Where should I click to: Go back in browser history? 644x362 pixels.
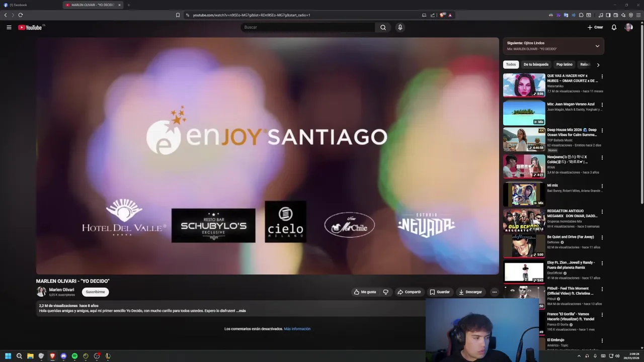(x=6, y=15)
